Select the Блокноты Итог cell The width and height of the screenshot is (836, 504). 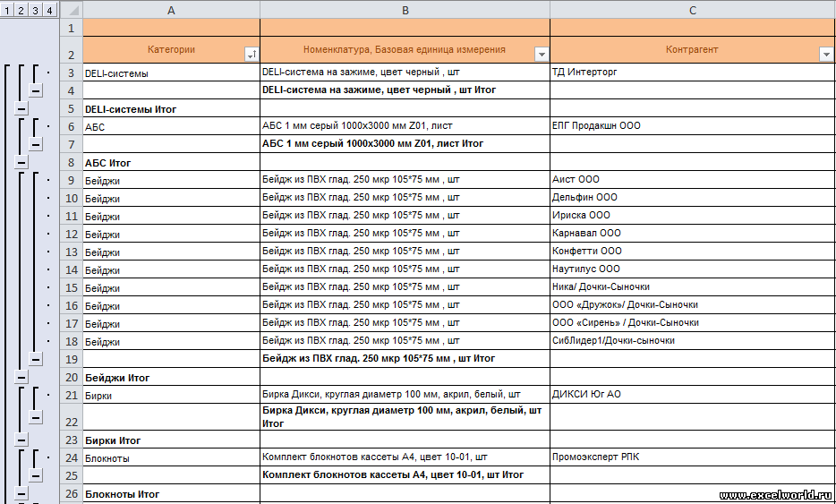(171, 494)
